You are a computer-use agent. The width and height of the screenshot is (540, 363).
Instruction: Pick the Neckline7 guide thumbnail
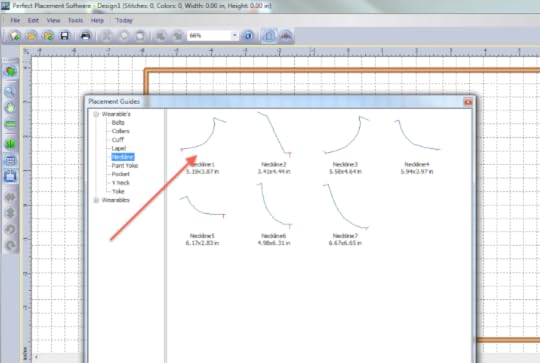pyautogui.click(x=346, y=207)
